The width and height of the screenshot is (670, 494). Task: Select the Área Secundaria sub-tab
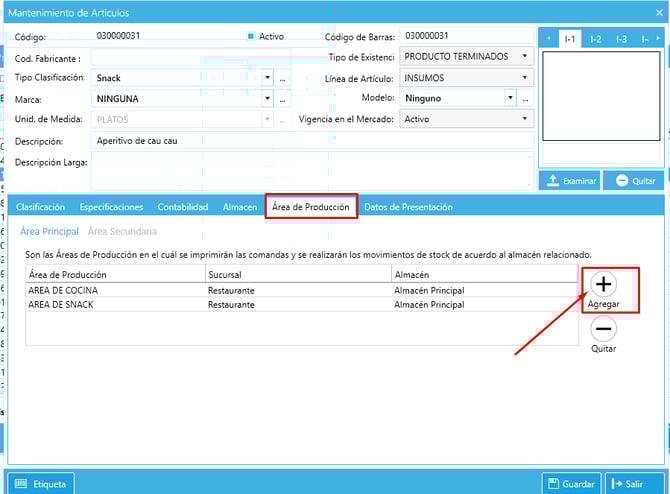pyautogui.click(x=122, y=231)
